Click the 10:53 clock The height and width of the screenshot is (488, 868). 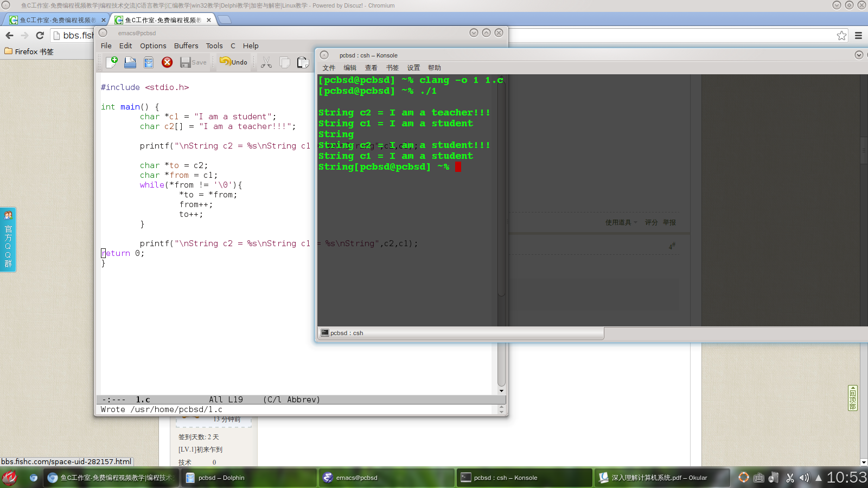click(x=846, y=477)
